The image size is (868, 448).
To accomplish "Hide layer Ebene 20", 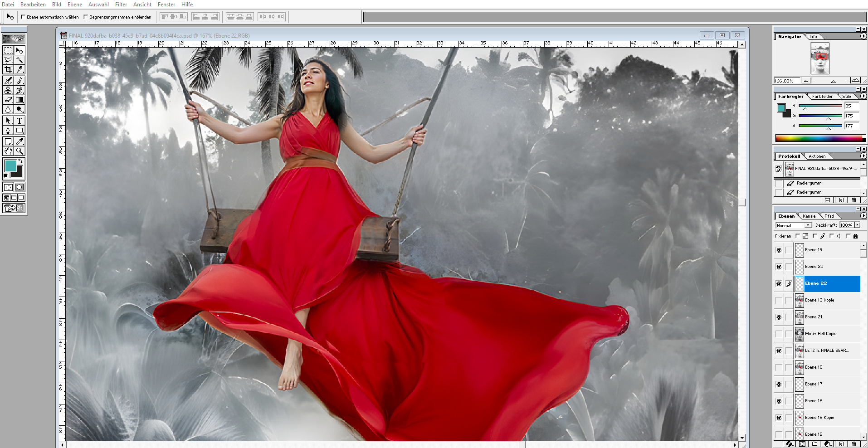I will coord(779,267).
